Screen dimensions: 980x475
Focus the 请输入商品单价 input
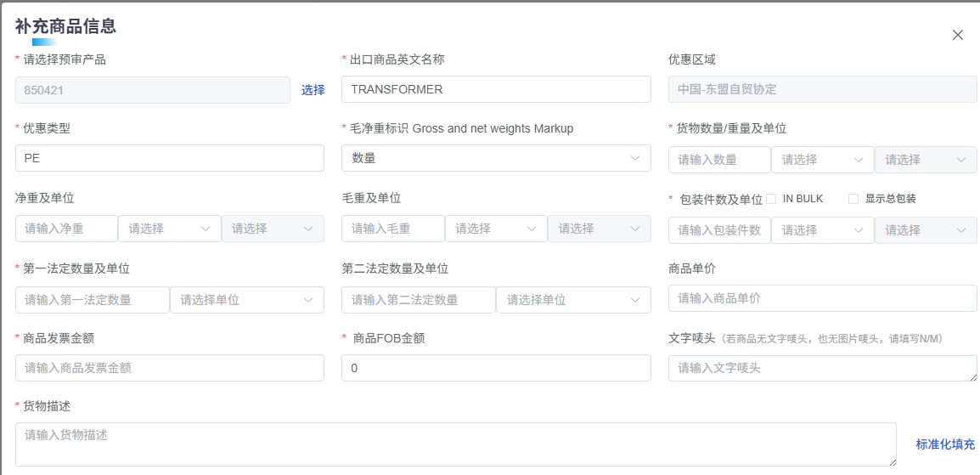point(823,298)
